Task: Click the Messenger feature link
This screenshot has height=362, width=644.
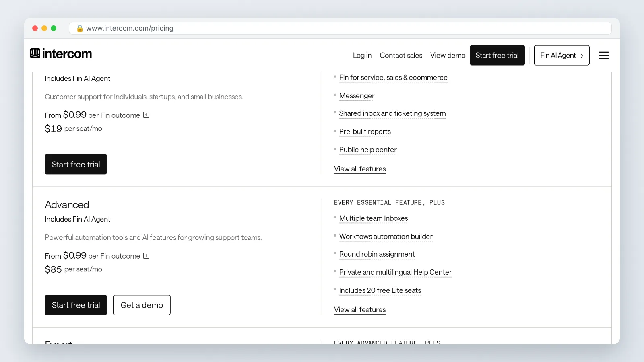Action: (x=357, y=96)
